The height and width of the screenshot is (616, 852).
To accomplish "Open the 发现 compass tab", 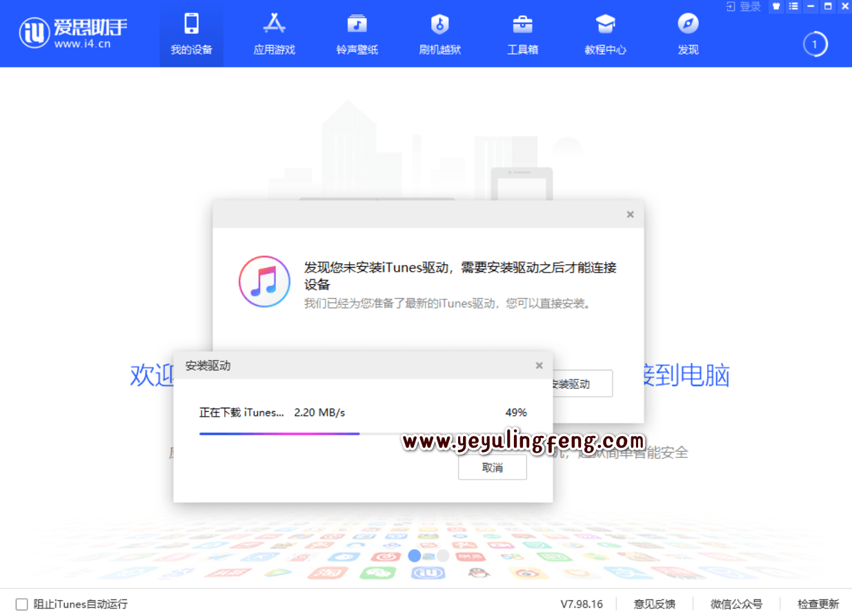I will coord(688,34).
